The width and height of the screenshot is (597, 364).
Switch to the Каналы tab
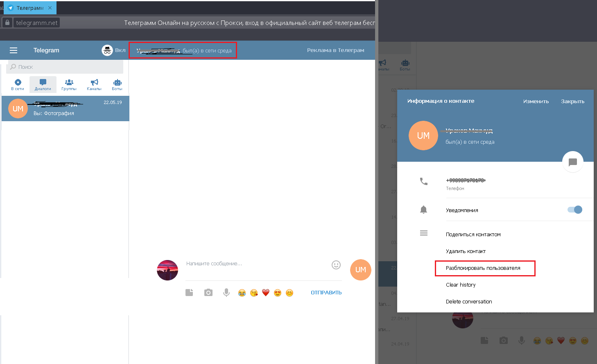94,85
